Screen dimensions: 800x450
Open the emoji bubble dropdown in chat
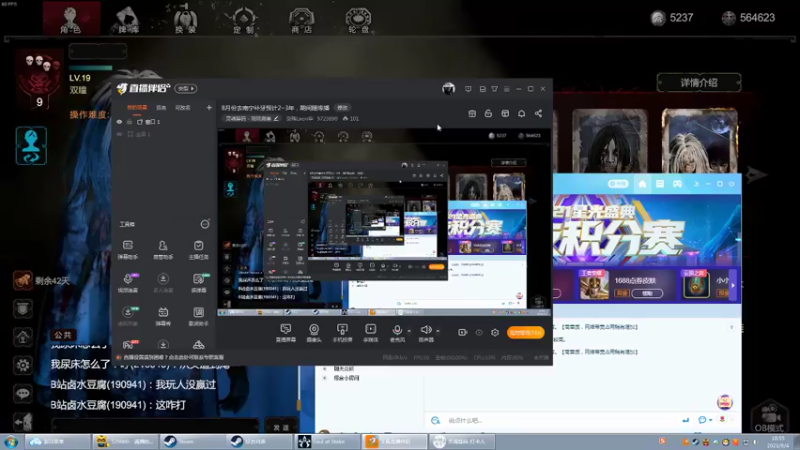(705, 420)
